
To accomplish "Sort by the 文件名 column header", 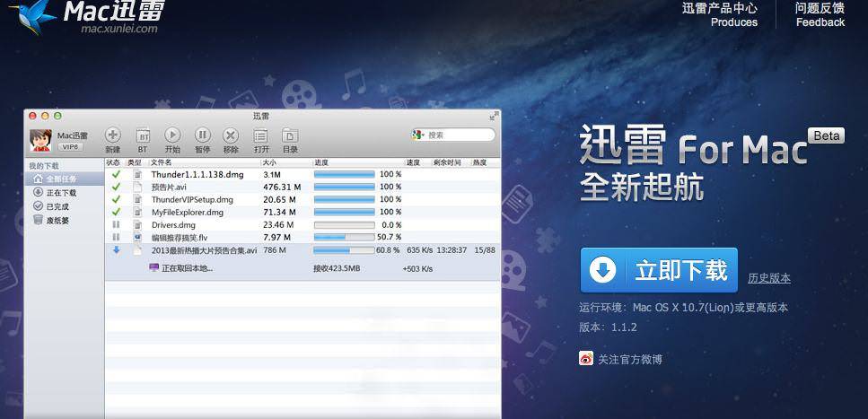I will point(162,162).
